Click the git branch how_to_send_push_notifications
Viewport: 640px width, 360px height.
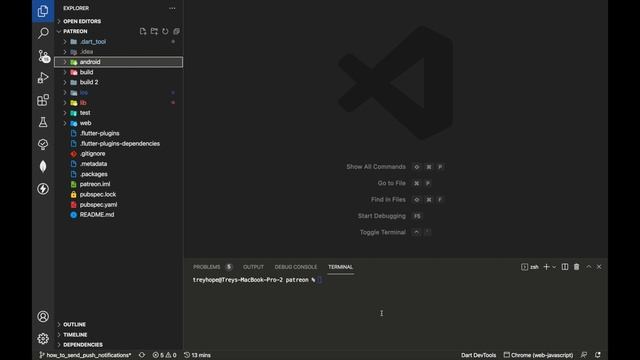pos(85,355)
